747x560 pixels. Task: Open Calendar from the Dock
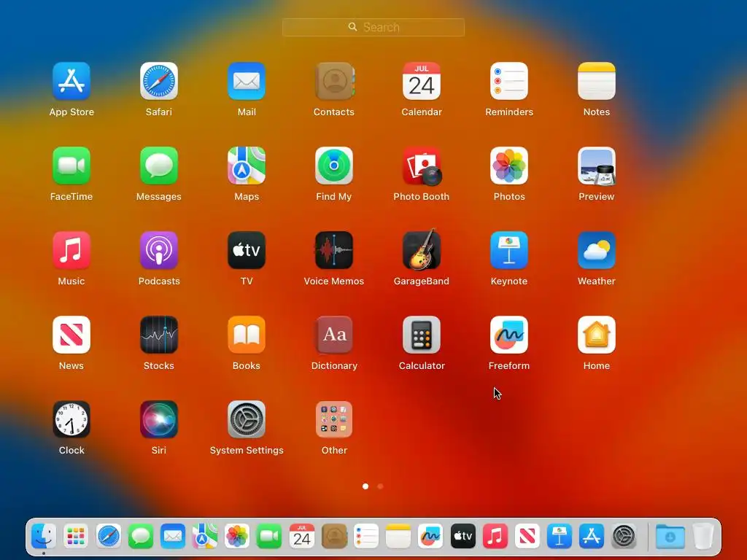(301, 537)
